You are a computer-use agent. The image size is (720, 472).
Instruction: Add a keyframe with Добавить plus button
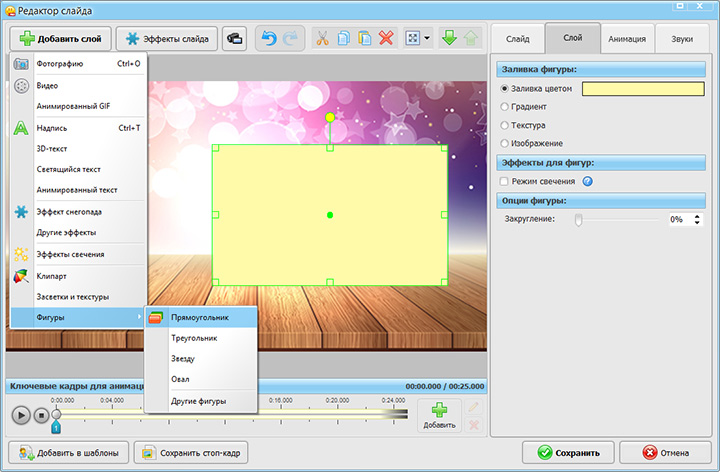pos(439,416)
